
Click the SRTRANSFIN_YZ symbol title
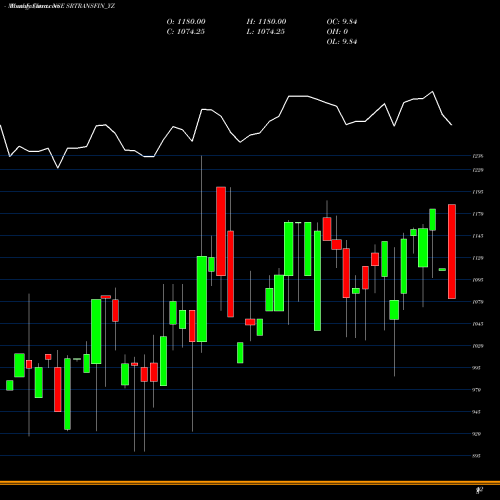tap(90, 6)
